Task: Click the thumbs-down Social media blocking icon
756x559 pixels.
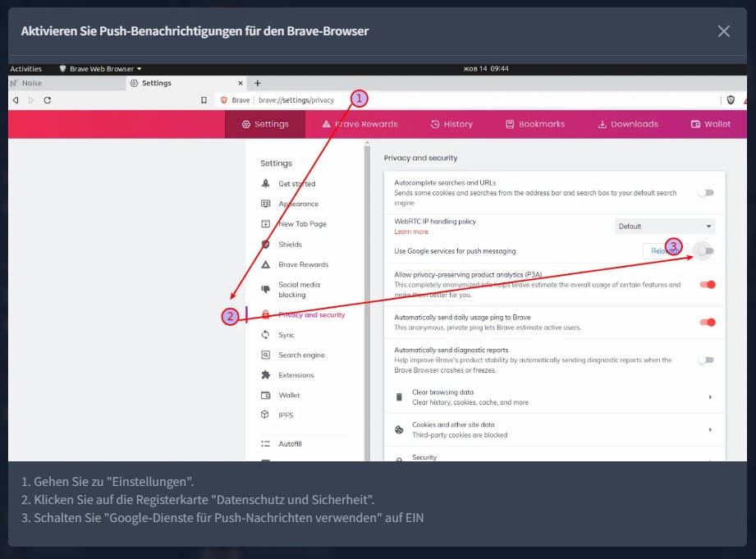Action: pyautogui.click(x=266, y=289)
